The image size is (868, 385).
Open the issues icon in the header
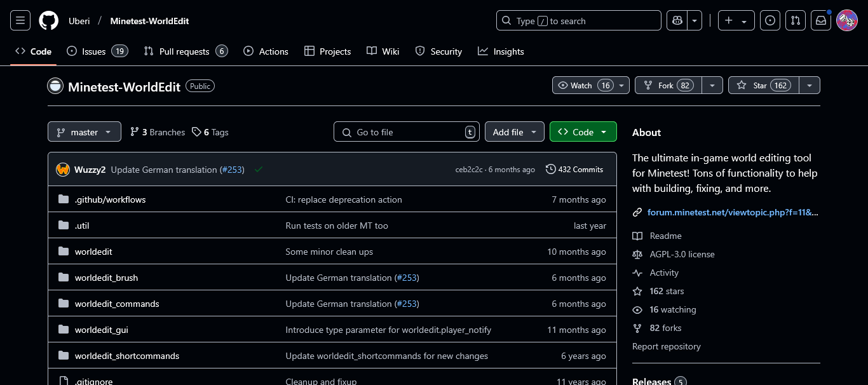click(770, 21)
